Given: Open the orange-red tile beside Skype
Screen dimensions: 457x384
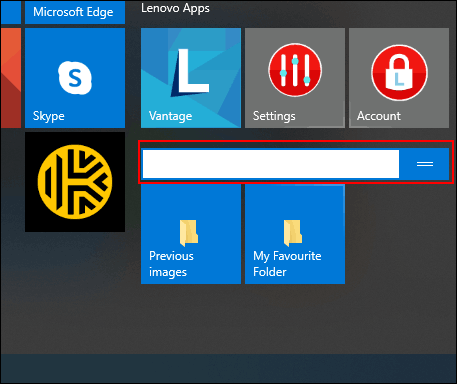Looking at the screenshot, I should pyautogui.click(x=11, y=78).
